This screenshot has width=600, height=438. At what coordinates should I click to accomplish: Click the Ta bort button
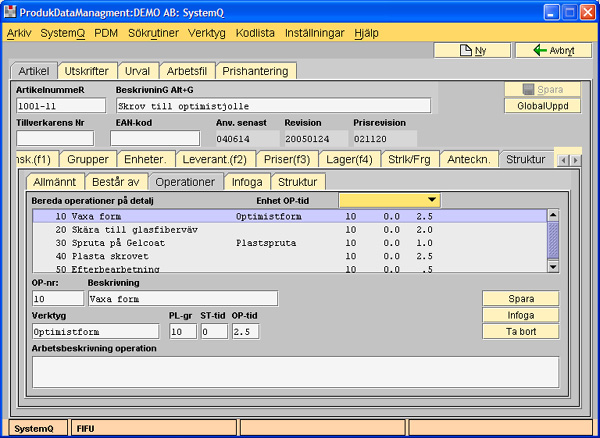coord(521,332)
